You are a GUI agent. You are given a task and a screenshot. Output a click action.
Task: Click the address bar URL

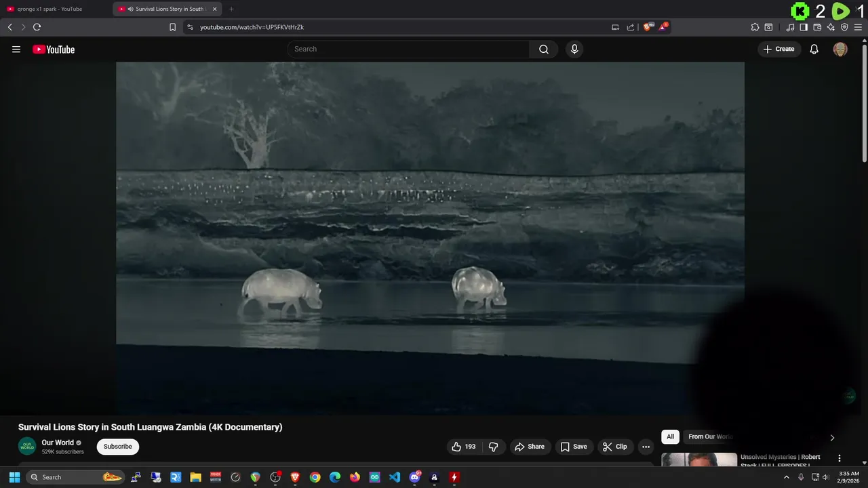coord(252,27)
